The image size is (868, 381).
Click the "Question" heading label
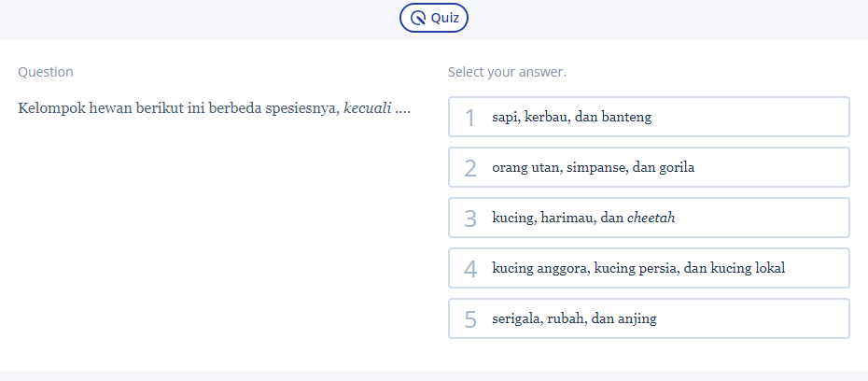pyautogui.click(x=46, y=72)
